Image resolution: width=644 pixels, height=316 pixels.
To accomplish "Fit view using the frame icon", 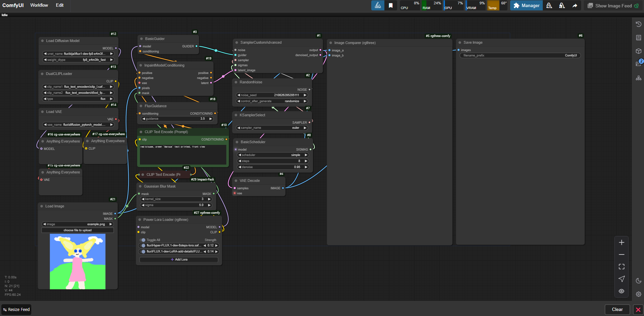I will coord(621,267).
